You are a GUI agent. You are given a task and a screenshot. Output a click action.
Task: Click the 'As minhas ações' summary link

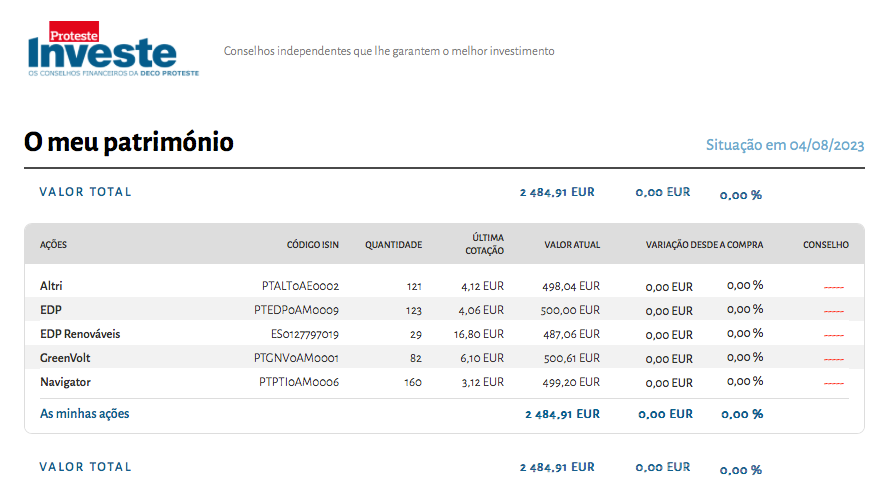[x=84, y=413]
